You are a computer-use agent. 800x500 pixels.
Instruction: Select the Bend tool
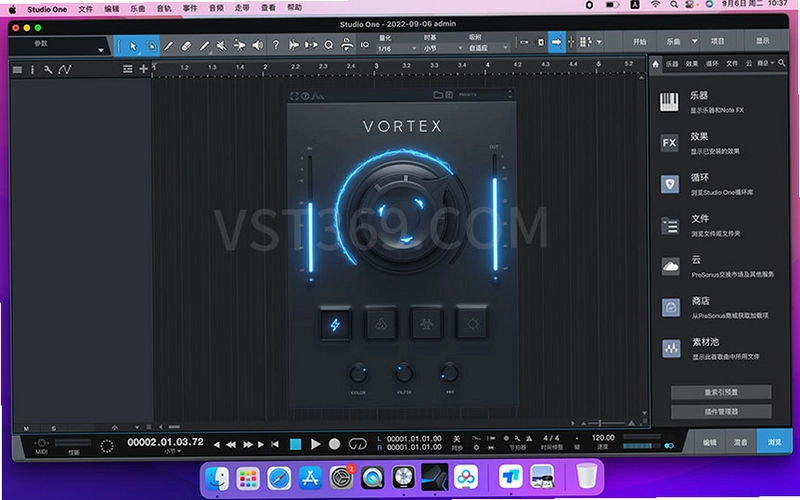point(239,45)
